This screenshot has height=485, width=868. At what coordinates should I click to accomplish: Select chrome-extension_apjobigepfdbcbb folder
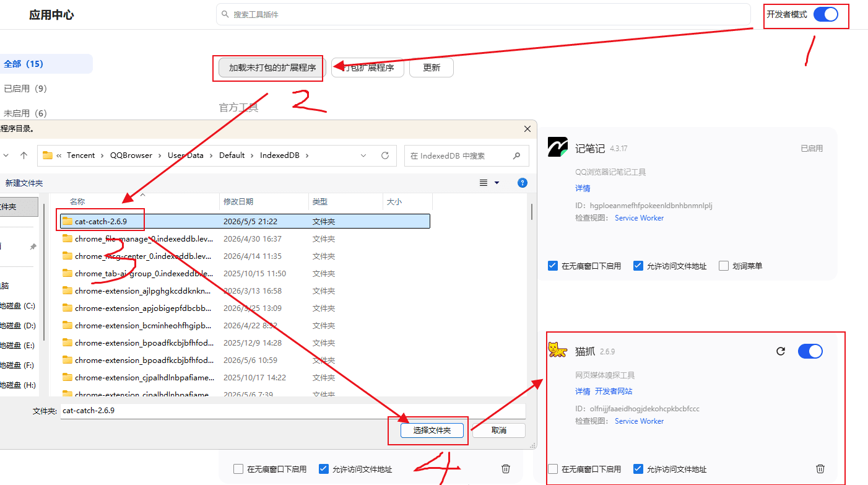pyautogui.click(x=245, y=308)
